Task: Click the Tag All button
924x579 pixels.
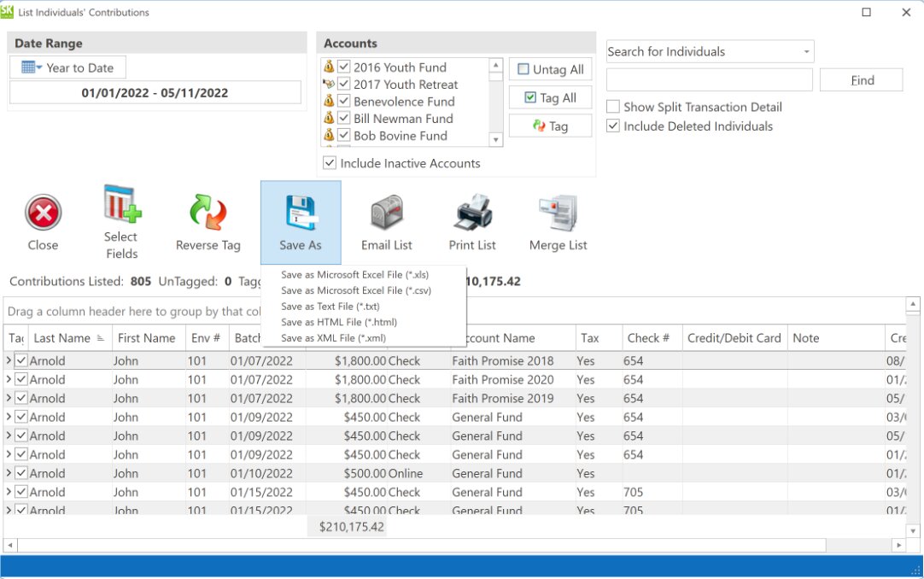Action: point(551,97)
